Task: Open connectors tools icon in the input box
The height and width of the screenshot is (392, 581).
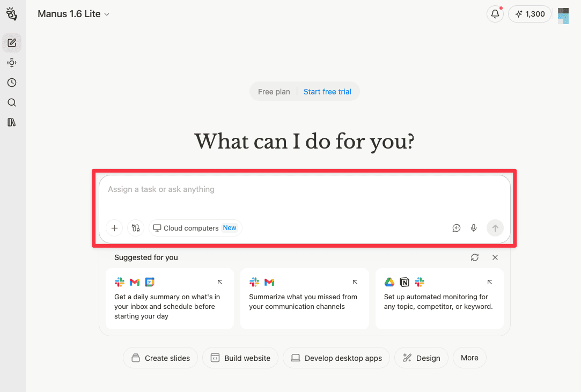Action: [136, 228]
